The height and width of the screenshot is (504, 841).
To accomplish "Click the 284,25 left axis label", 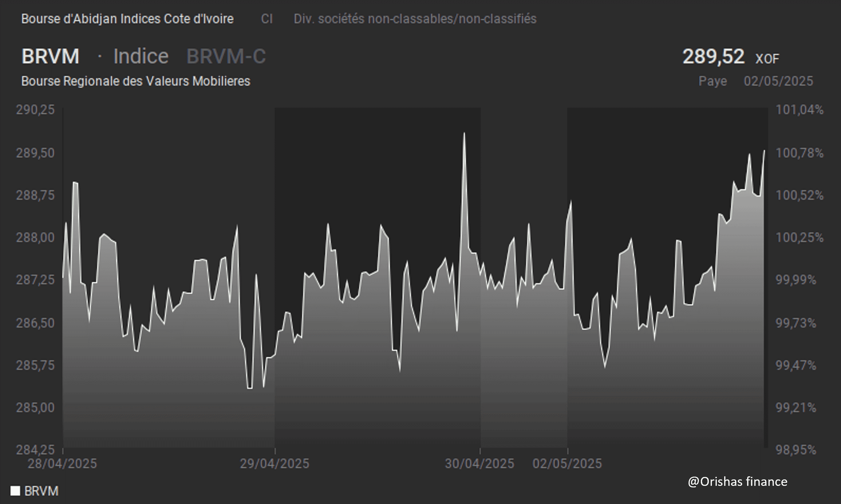I will pyautogui.click(x=35, y=450).
